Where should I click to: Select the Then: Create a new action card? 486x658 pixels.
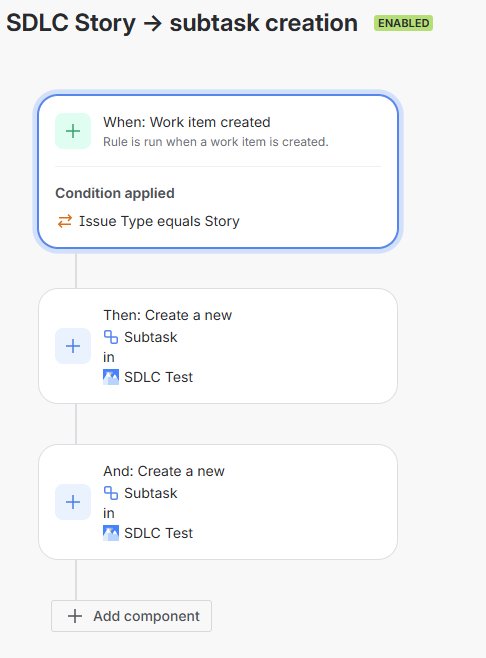(218, 346)
